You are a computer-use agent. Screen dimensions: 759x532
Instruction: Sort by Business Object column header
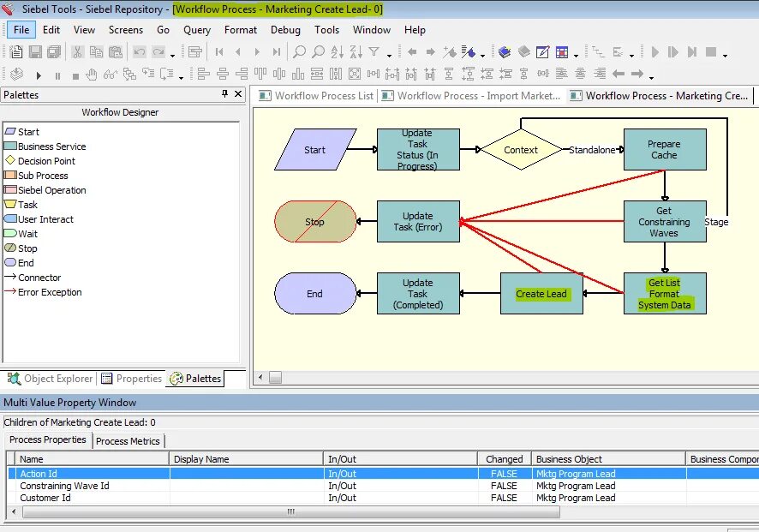pyautogui.click(x=608, y=459)
